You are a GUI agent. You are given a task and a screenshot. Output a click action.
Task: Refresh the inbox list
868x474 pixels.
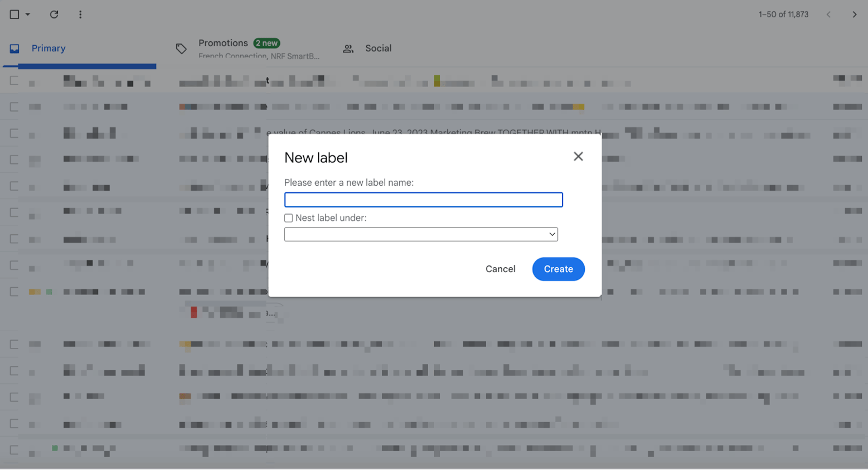[x=54, y=14]
